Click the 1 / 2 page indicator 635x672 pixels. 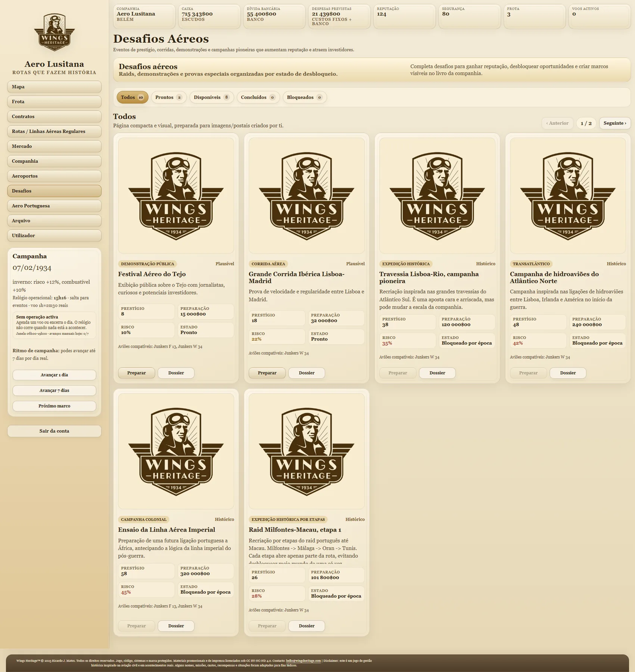tap(586, 123)
